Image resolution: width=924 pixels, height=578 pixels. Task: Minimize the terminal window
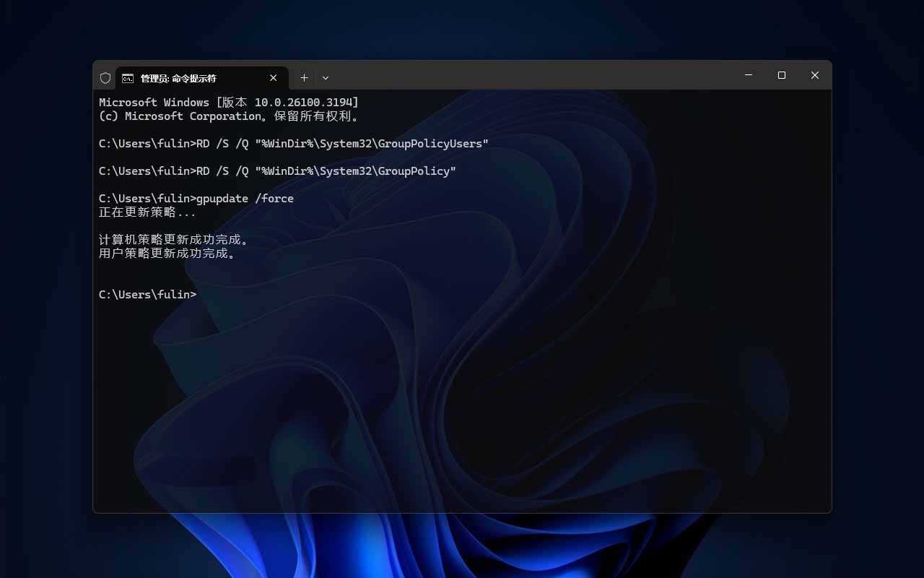(749, 75)
